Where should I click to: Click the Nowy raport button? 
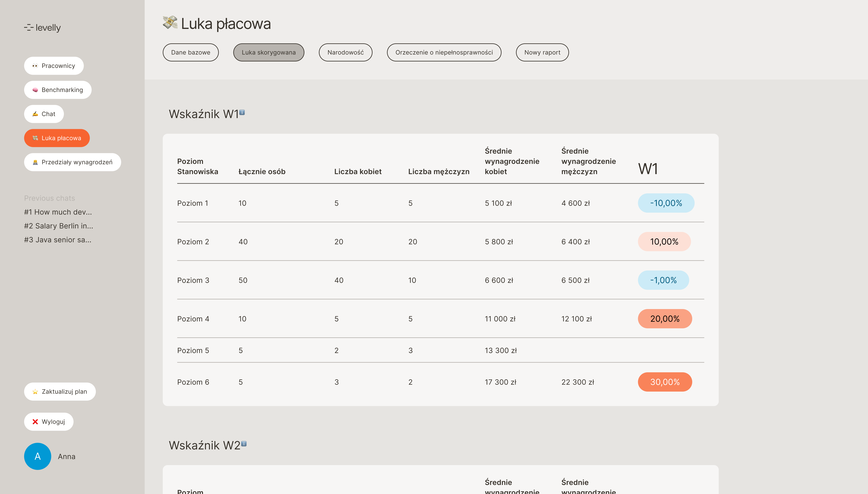point(542,52)
